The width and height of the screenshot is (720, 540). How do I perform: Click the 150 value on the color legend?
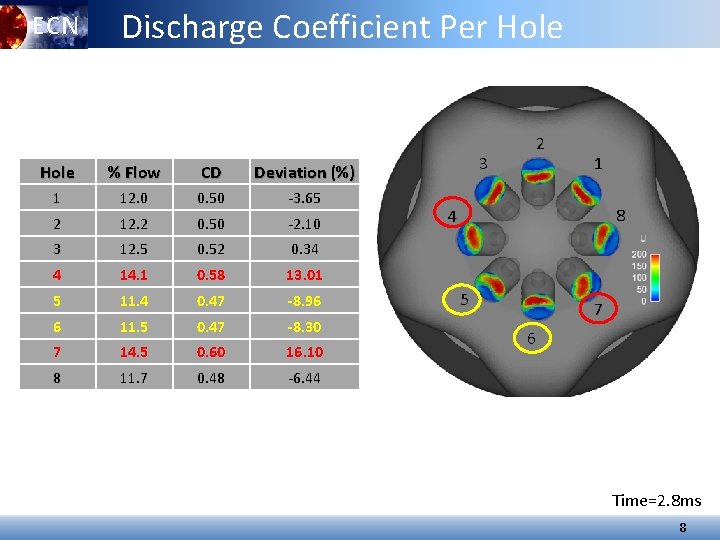pyautogui.click(x=639, y=266)
